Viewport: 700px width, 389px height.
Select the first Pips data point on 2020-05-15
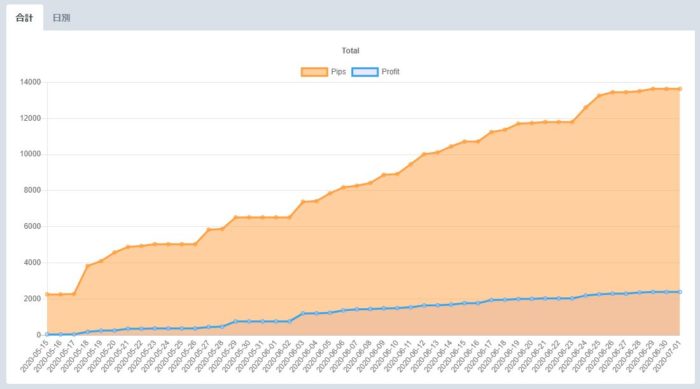coord(47,294)
